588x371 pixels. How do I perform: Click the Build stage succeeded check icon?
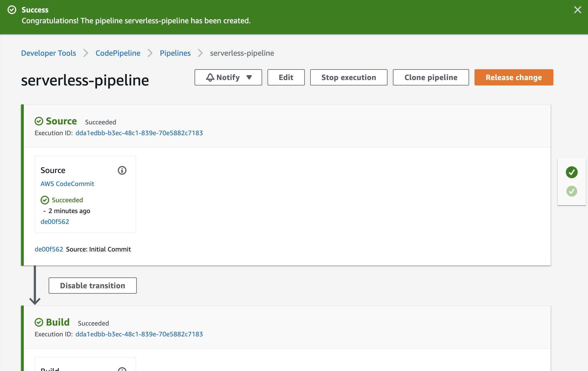pos(39,322)
